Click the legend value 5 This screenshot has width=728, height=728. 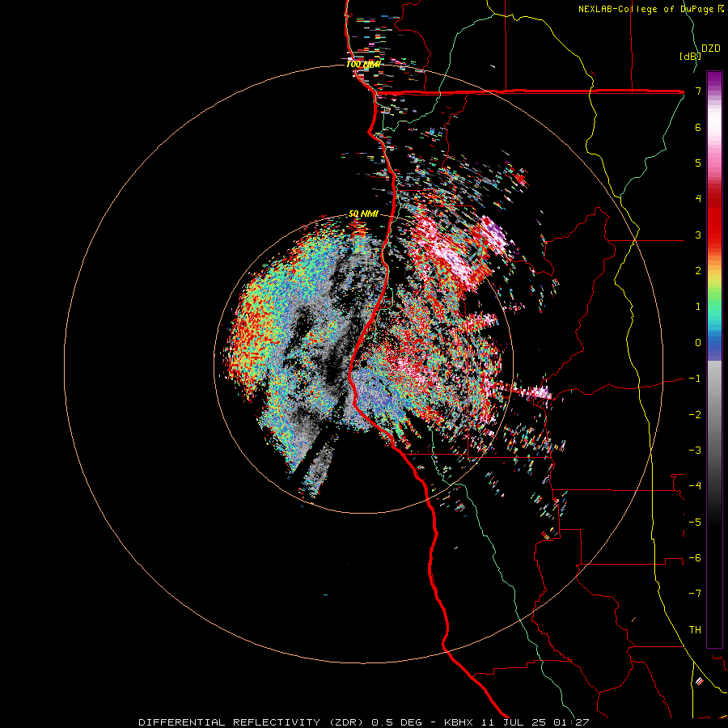pos(698,163)
